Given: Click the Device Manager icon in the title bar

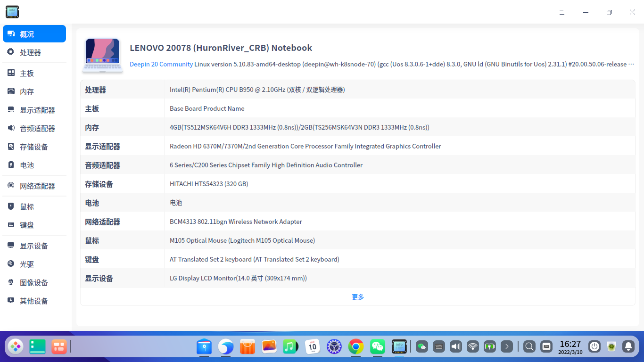Looking at the screenshot, I should coord(12,12).
